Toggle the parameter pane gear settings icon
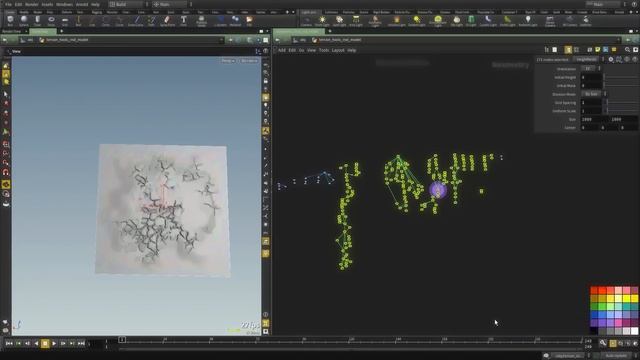 [x=611, y=60]
